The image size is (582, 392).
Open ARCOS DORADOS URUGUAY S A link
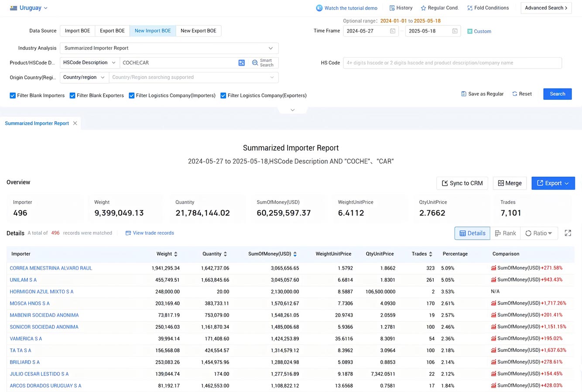(x=45, y=386)
